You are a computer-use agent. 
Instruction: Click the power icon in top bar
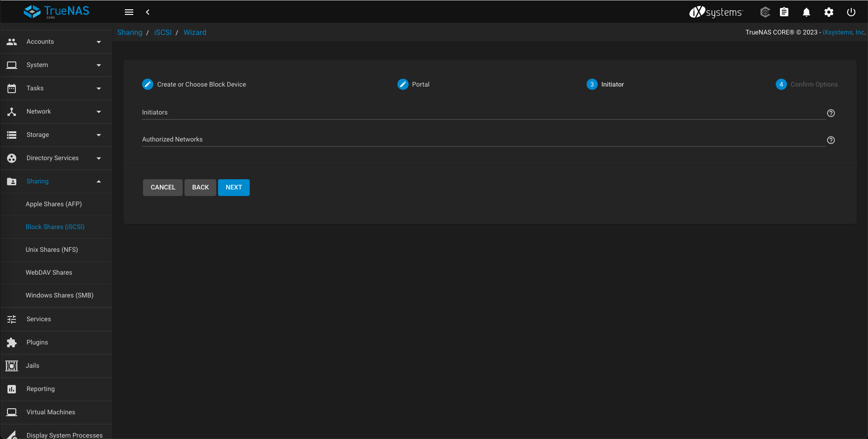click(x=851, y=12)
